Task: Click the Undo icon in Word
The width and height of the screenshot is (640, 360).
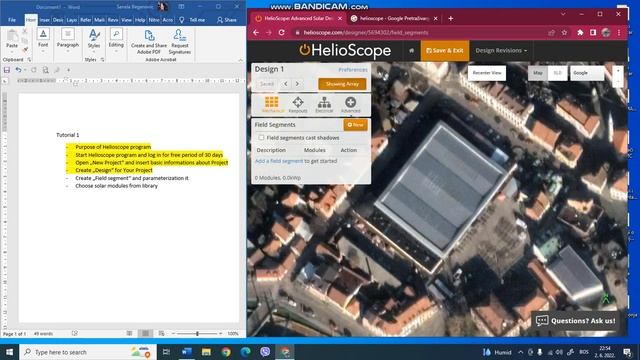Action: pyautogui.click(x=18, y=70)
